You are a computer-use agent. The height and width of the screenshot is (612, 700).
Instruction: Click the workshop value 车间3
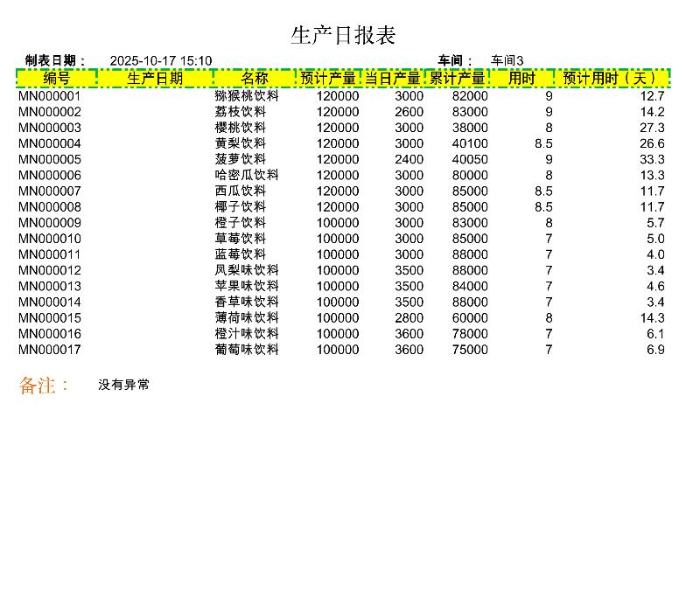click(x=507, y=60)
